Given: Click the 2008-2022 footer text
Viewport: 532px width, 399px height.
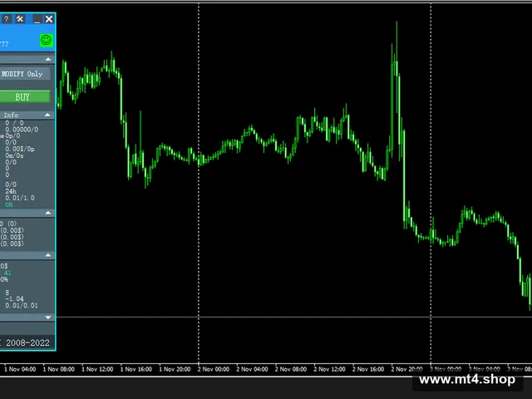Looking at the screenshot, I should (27, 342).
